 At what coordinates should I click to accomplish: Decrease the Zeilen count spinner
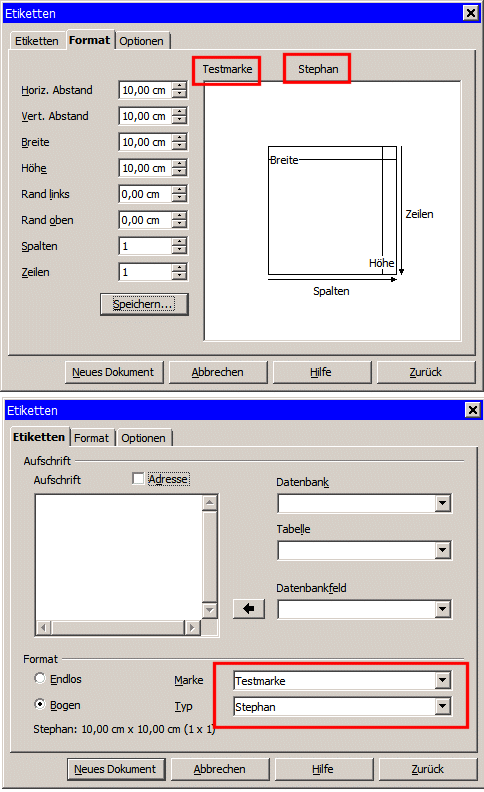(x=179, y=276)
